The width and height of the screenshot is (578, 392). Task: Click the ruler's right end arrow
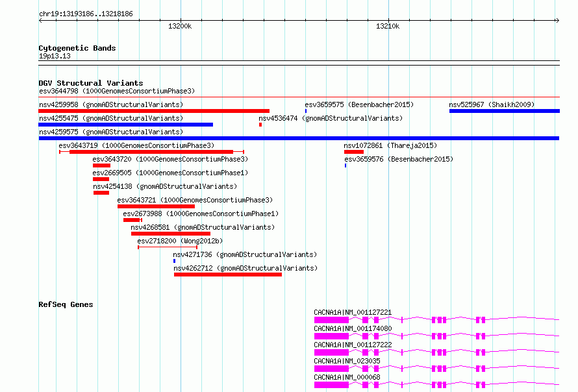557,20
